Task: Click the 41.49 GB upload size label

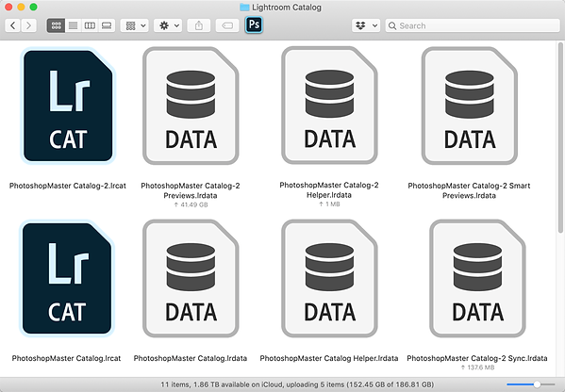Action: [191, 204]
